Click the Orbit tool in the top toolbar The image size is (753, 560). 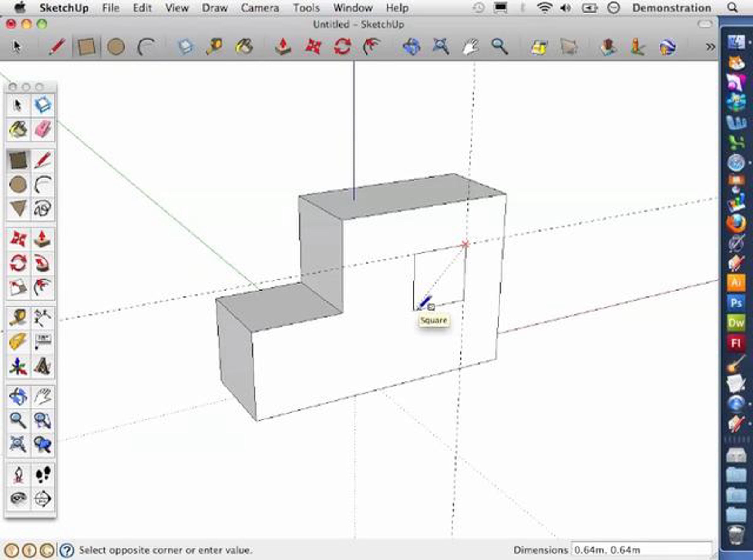click(x=411, y=46)
